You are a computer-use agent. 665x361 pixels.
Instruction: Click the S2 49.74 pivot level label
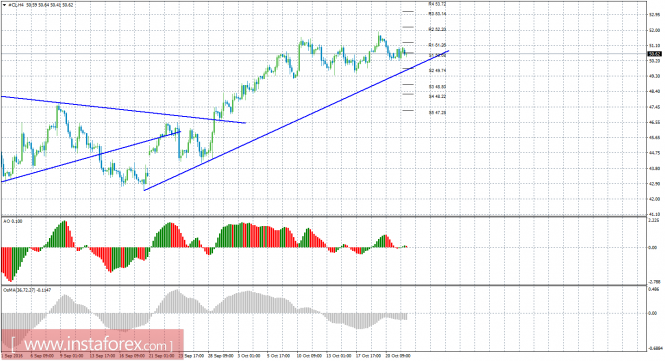coord(437,70)
